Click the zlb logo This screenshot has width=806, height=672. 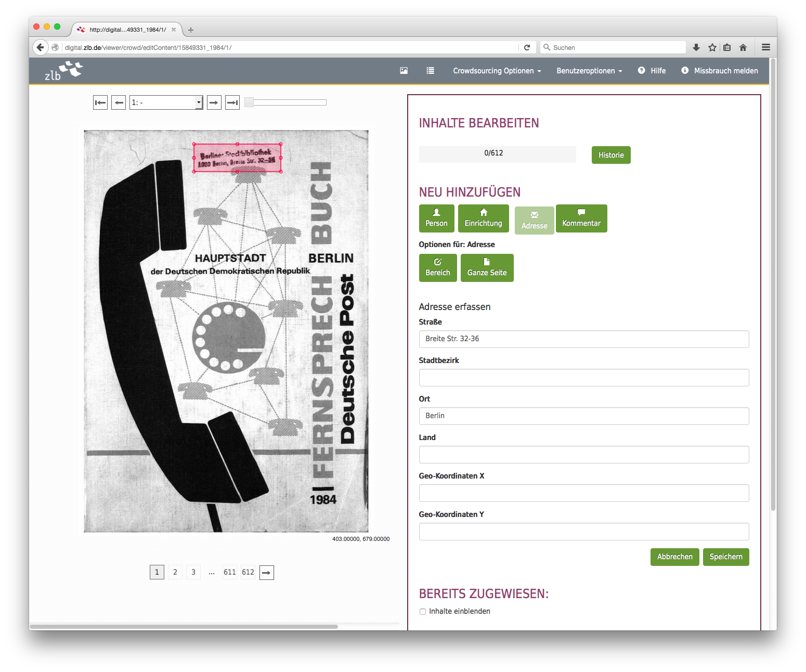(x=63, y=71)
